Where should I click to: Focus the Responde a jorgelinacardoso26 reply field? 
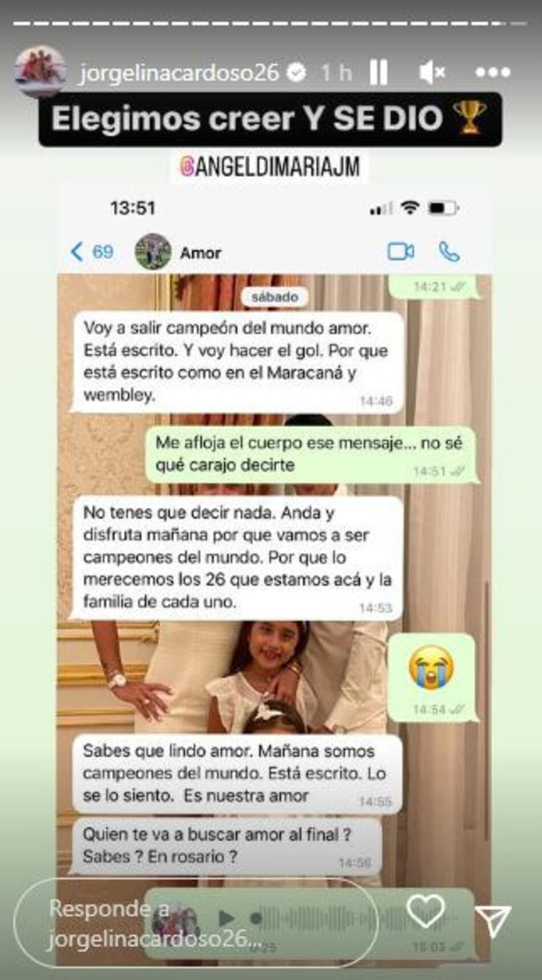pos(196,924)
